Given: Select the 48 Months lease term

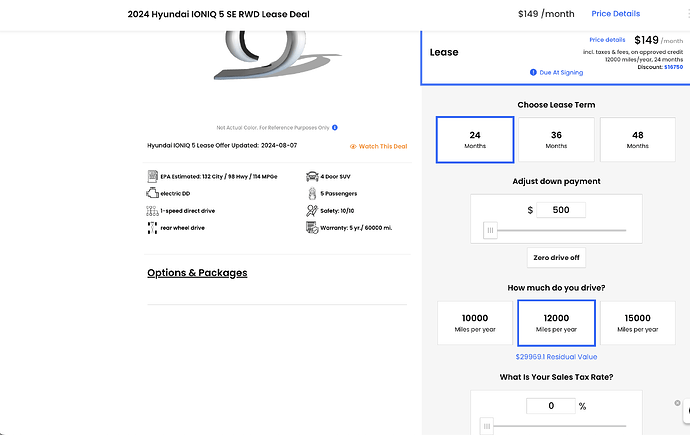Looking at the screenshot, I should [x=638, y=139].
